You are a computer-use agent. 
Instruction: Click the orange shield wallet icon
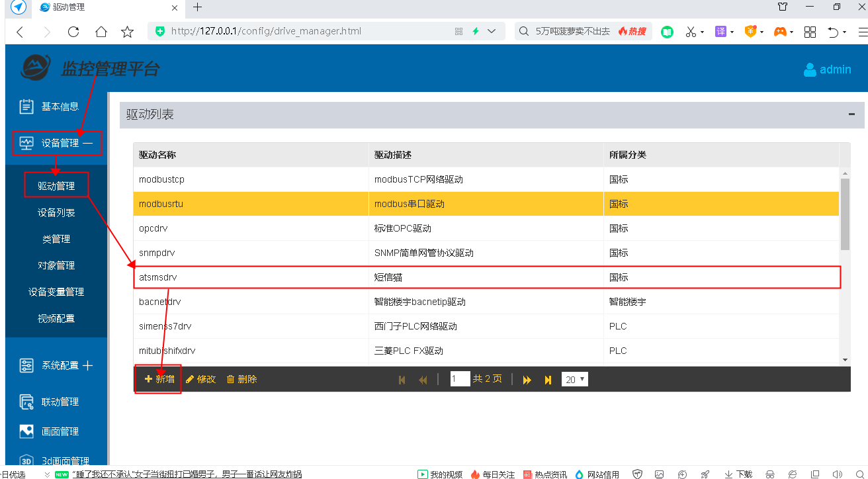[x=750, y=31]
